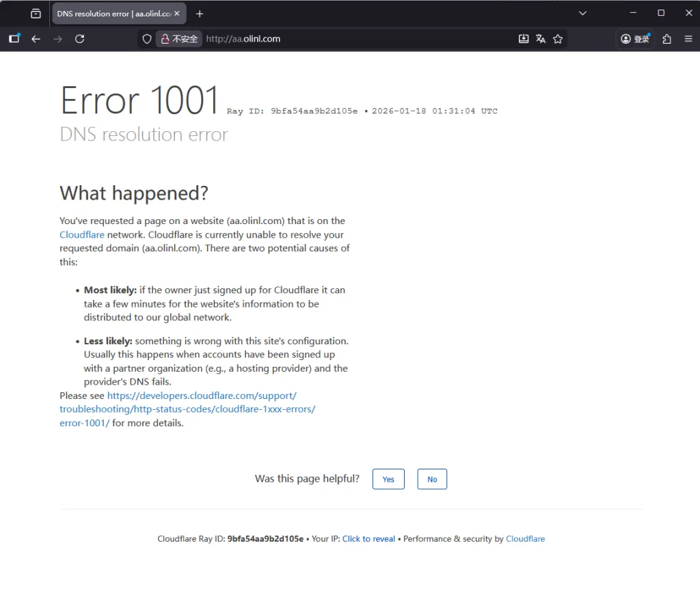Click the browser back arrow

pos(36,39)
